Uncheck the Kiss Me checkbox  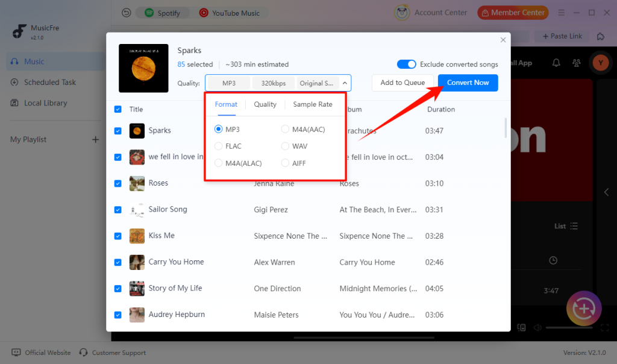(117, 236)
